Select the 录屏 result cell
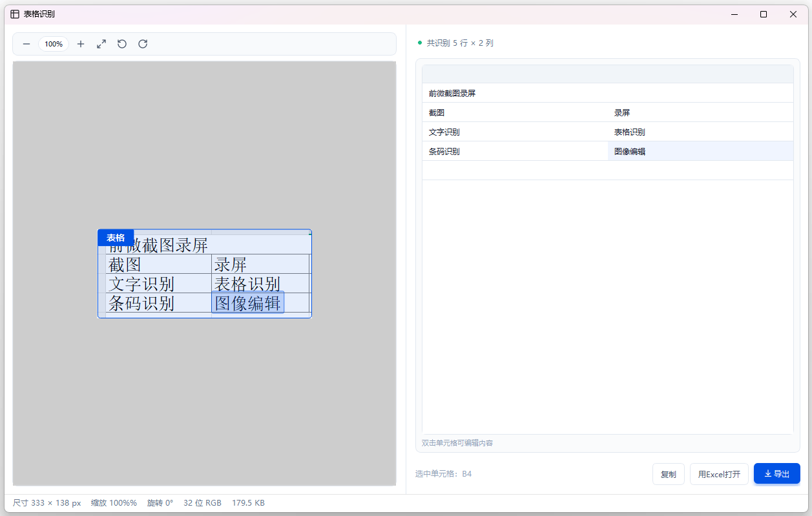 click(x=700, y=112)
